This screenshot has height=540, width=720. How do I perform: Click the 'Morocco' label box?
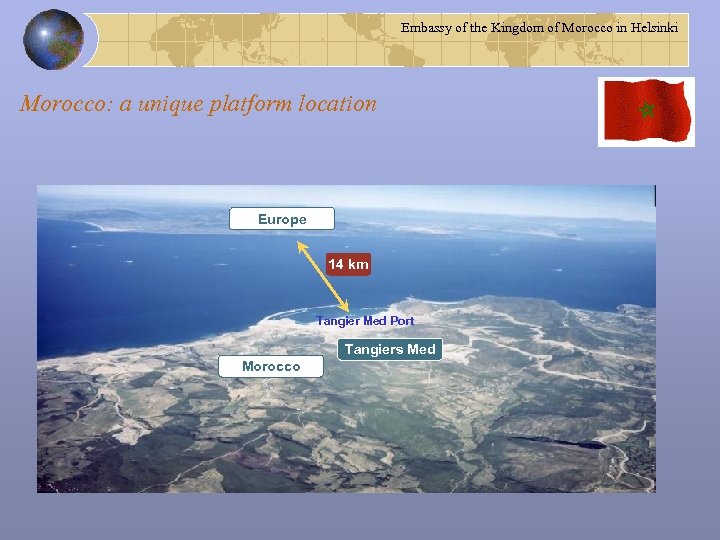tap(271, 366)
